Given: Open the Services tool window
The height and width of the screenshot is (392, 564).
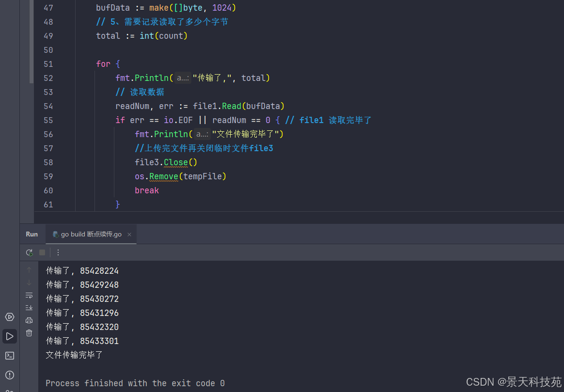Looking at the screenshot, I should click(10, 317).
